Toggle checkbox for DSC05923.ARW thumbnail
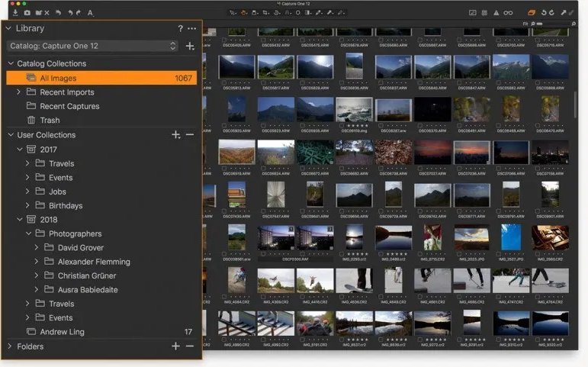 pyautogui.click(x=263, y=126)
